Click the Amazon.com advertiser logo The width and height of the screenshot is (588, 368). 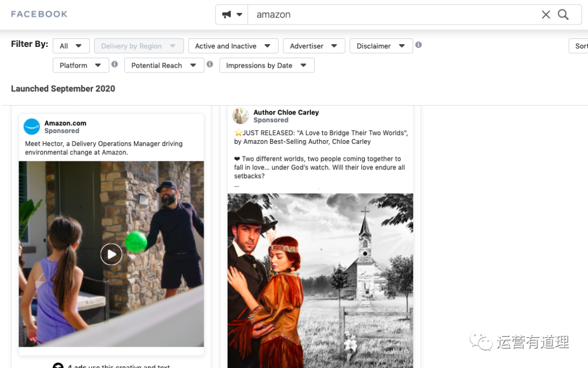32,126
